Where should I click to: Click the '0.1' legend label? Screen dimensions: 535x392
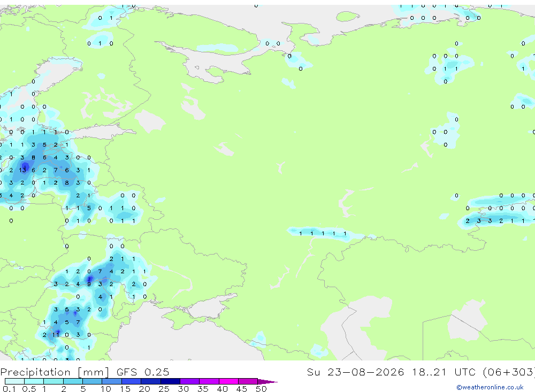(x=9, y=389)
